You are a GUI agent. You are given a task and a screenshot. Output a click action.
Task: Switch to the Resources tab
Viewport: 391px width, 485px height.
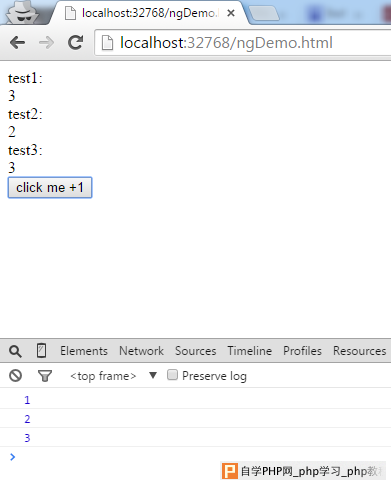pyautogui.click(x=360, y=351)
